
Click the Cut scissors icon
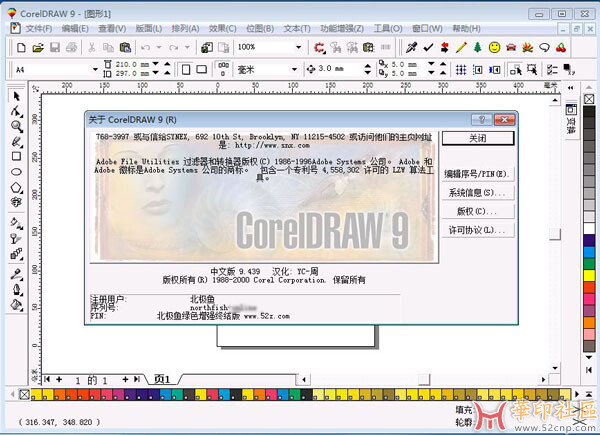click(92, 47)
